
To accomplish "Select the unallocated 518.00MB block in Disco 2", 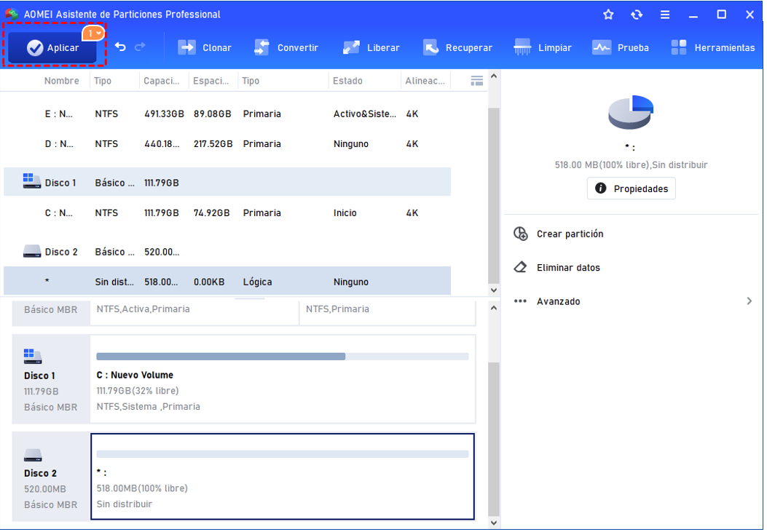I will (283, 476).
